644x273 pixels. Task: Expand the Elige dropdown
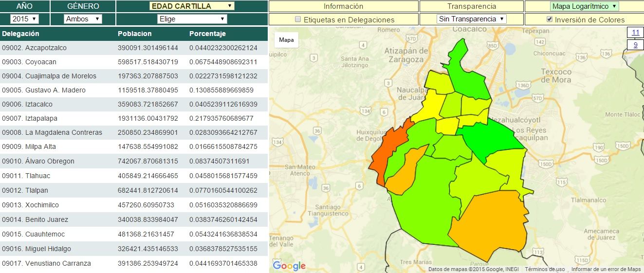pos(192,19)
